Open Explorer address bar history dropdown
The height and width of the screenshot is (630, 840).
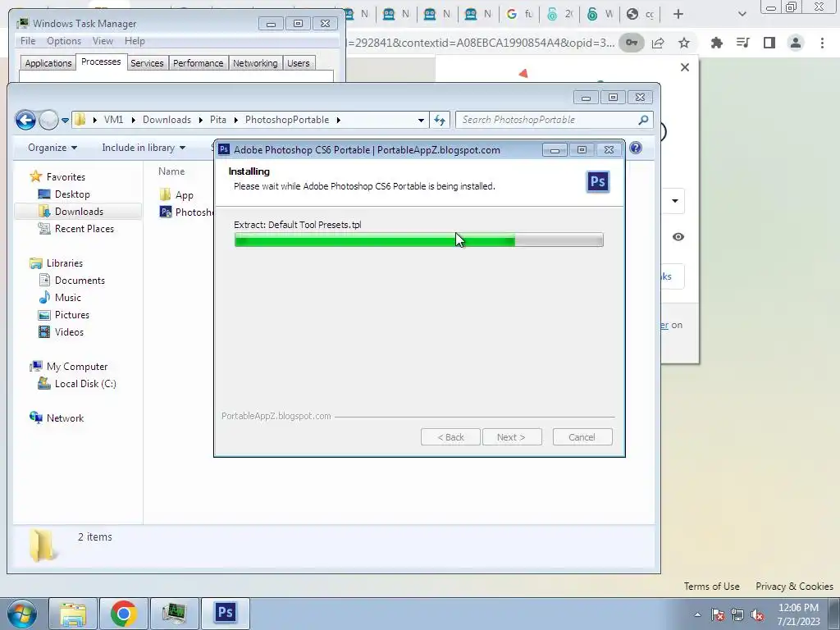421,120
